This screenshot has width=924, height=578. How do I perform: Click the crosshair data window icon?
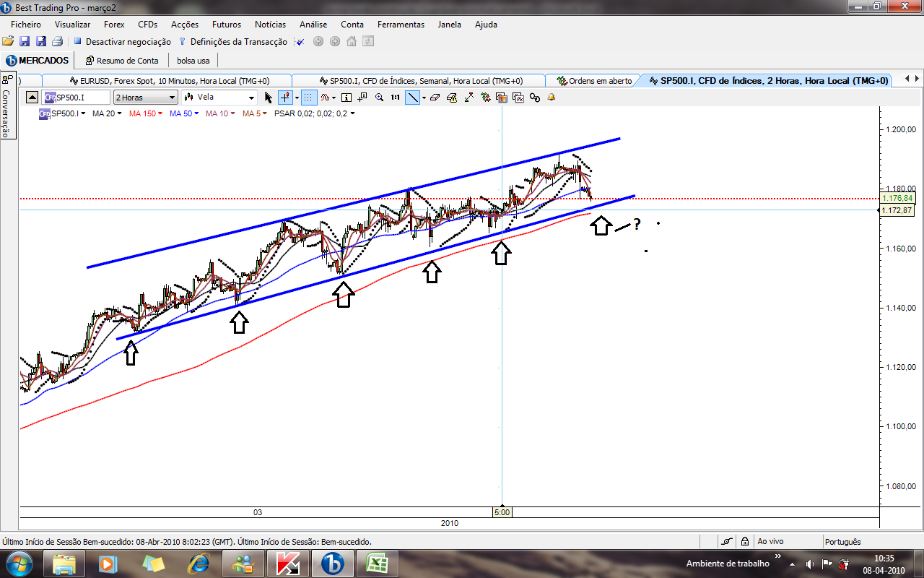point(362,98)
